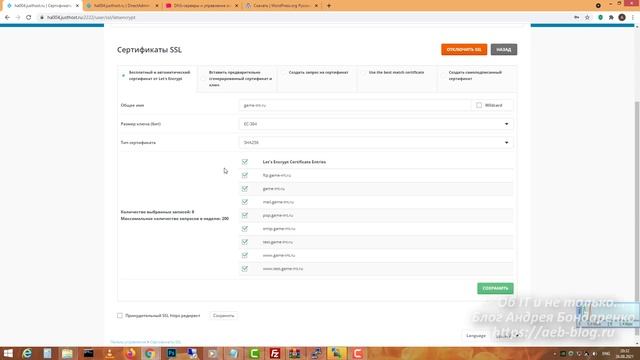Screen dimensions: 640x360
Task: Go back using browser back arrow
Action: coord(7,18)
